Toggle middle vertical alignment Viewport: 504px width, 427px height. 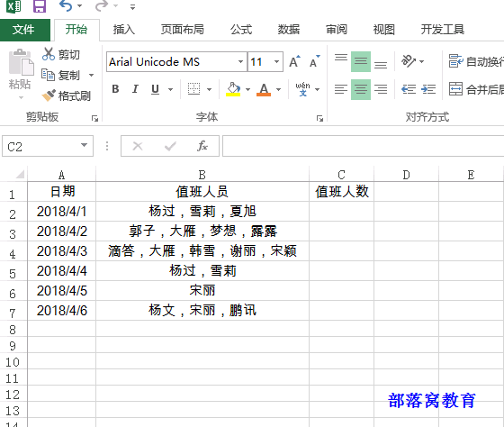point(361,61)
